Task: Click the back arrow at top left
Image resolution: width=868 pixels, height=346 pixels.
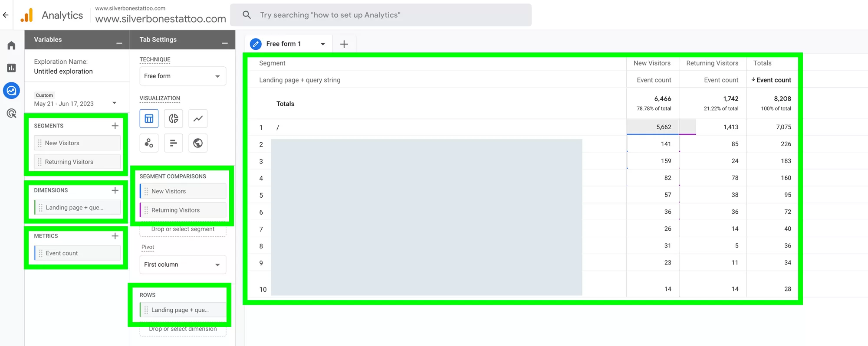Action: [x=6, y=15]
